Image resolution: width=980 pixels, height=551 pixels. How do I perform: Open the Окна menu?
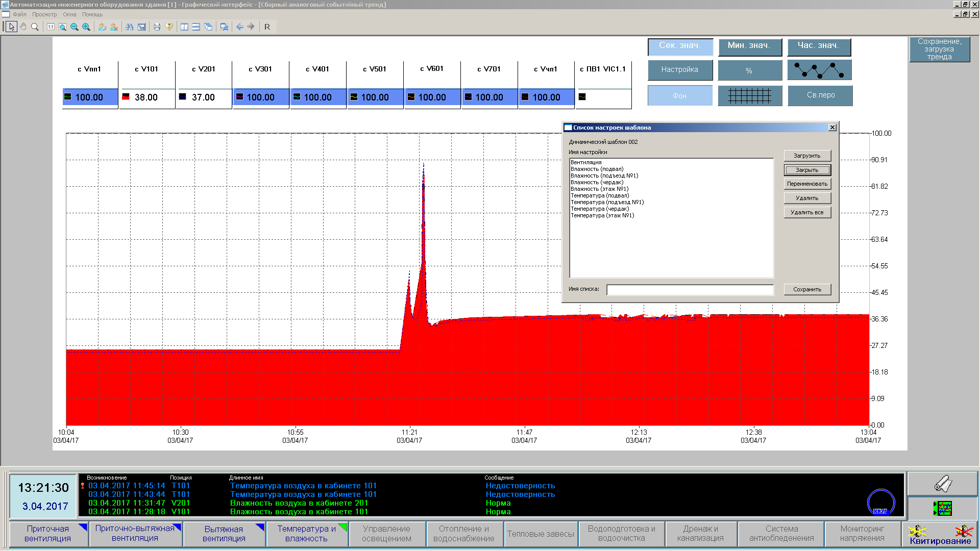pyautogui.click(x=69, y=14)
